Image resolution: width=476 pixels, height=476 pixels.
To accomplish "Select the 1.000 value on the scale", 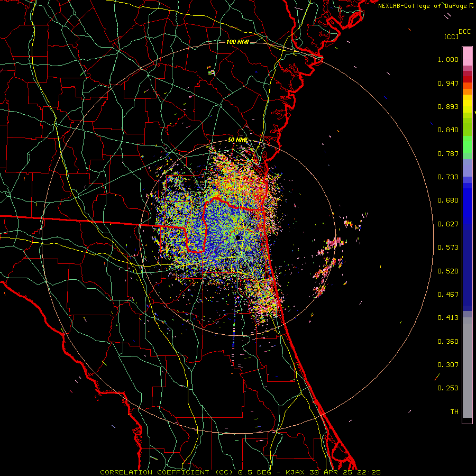I will point(448,59).
